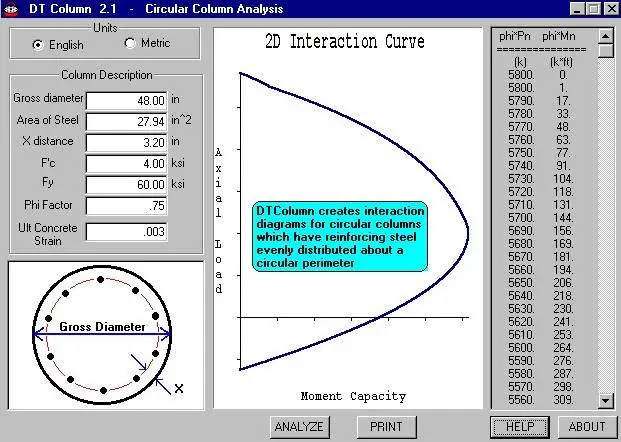Click the 2D Interaction Curve title
This screenshot has width=621, height=442.
pyautogui.click(x=345, y=42)
